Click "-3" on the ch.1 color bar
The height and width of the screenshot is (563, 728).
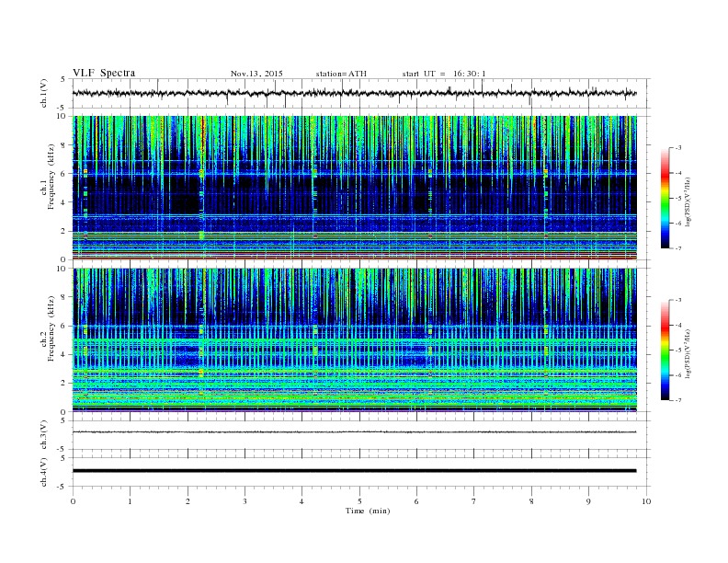point(678,148)
